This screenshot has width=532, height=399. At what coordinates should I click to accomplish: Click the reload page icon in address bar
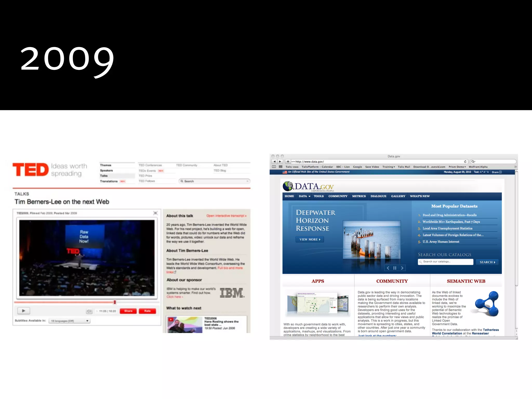[x=465, y=162]
